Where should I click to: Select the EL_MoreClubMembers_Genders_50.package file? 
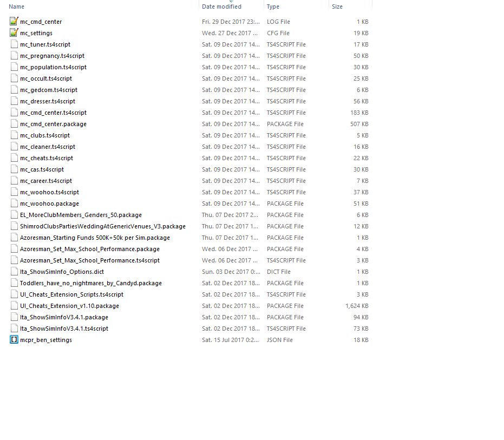coord(81,215)
